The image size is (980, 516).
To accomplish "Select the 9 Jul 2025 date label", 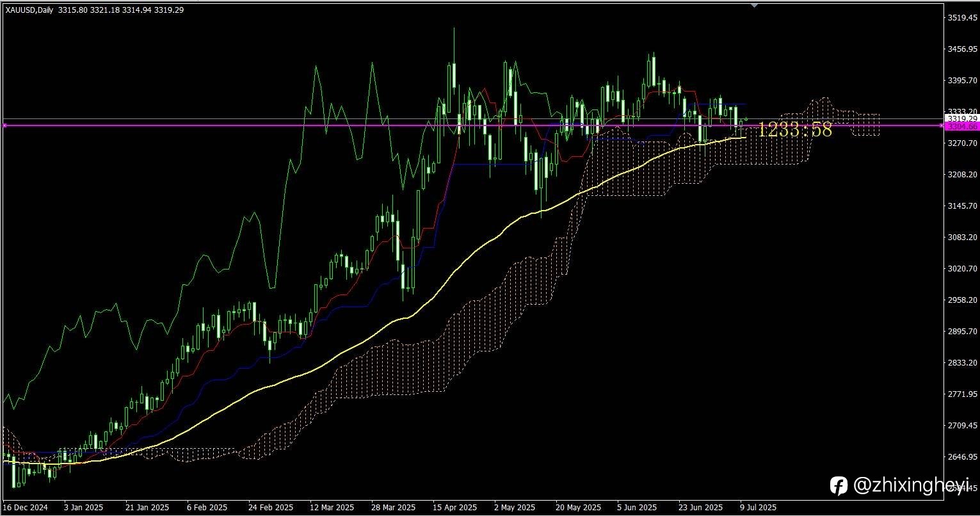I will 759,508.
